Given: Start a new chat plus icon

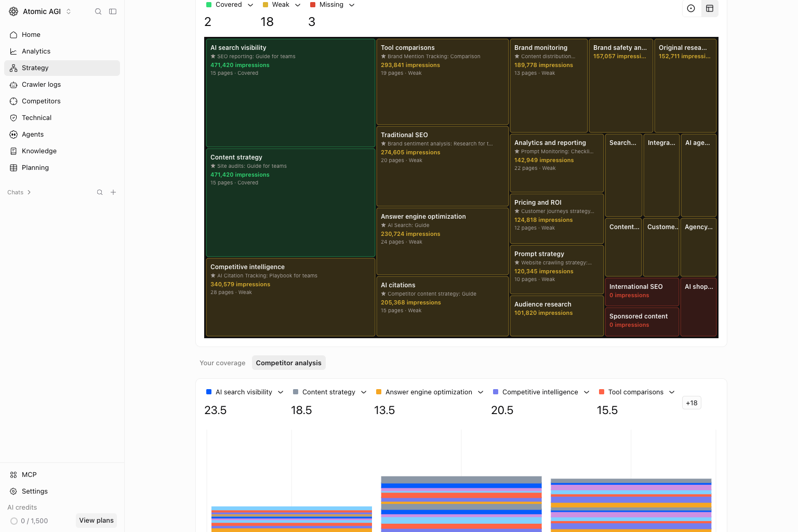Looking at the screenshot, I should point(113,192).
